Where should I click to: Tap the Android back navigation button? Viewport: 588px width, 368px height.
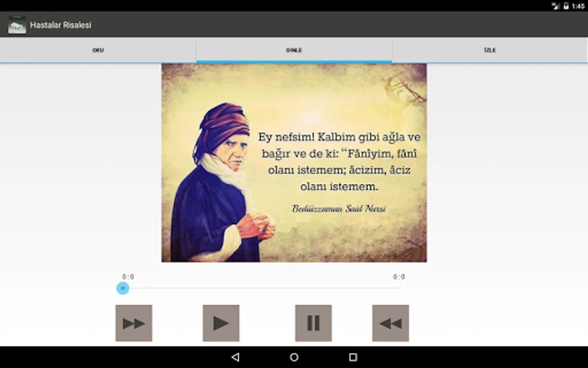pyautogui.click(x=235, y=357)
